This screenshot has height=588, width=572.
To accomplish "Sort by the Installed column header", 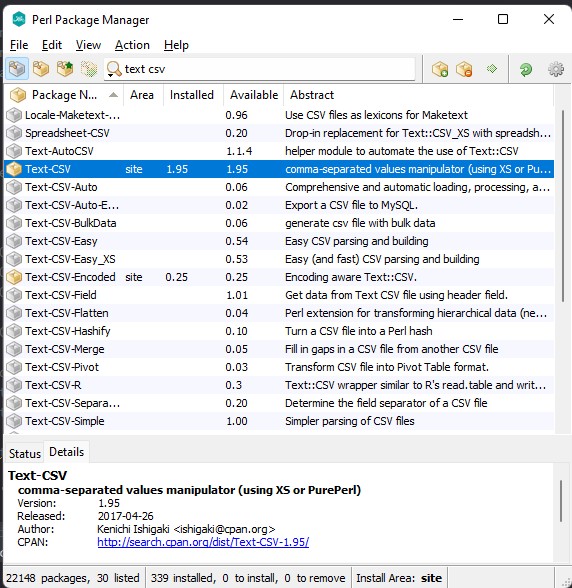I will click(x=193, y=95).
